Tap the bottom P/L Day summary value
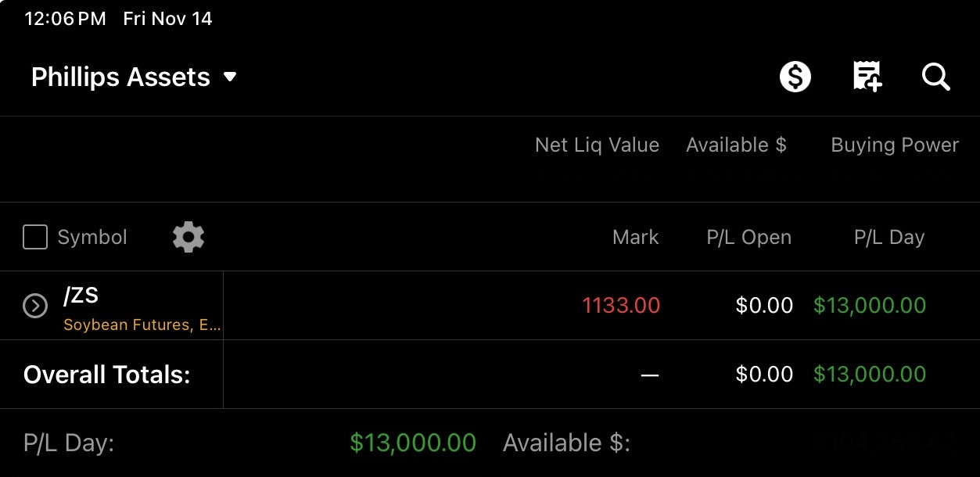This screenshot has width=980, height=477. 413,443
